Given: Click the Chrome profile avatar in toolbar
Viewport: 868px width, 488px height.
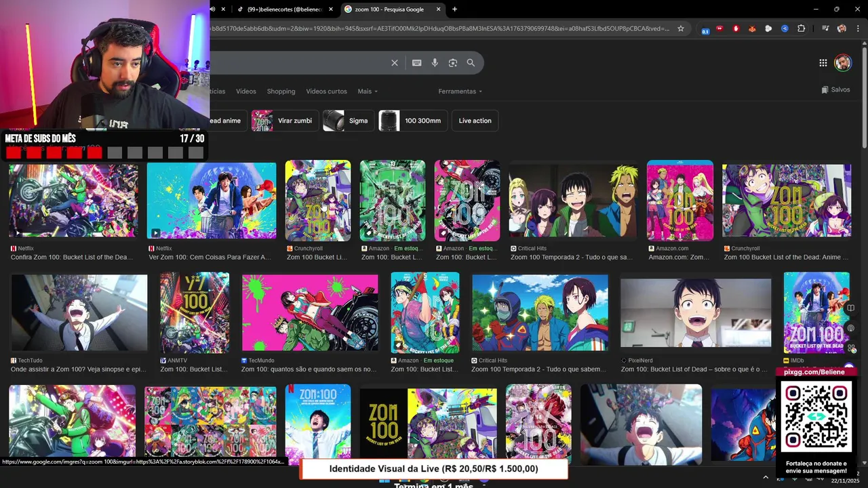Looking at the screenshot, I should coord(842,28).
